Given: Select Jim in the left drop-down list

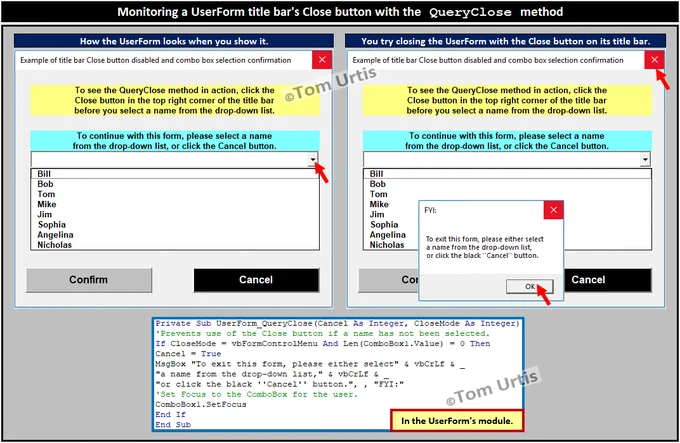Looking at the screenshot, I should coord(175,215).
